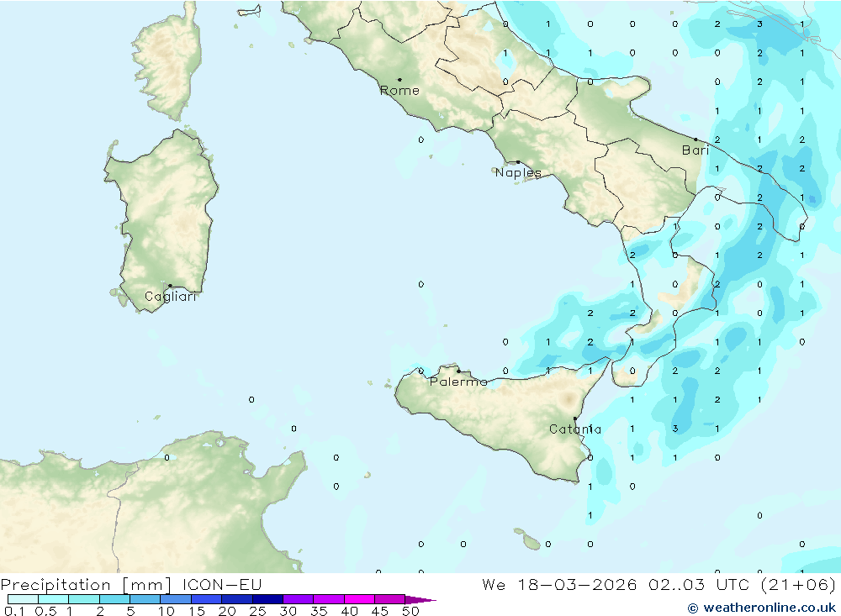Select legend swatch between 25 and 30
Screen dimensions: 841x616
pyautogui.click(x=267, y=599)
